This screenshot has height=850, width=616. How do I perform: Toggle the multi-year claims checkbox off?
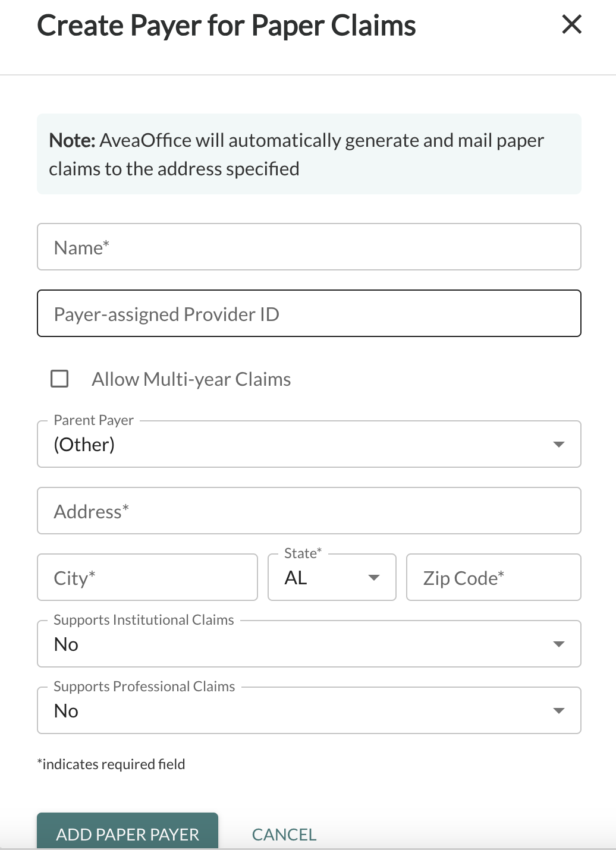coord(59,379)
